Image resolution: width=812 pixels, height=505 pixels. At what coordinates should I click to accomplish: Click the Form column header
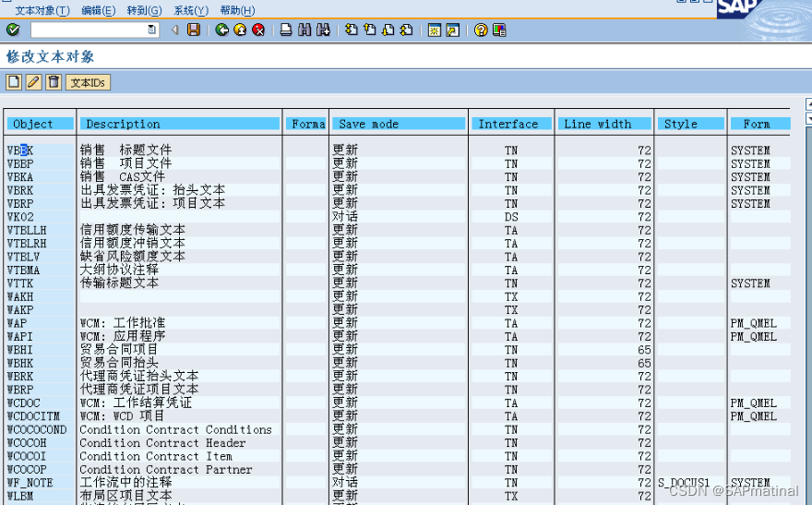[x=760, y=124]
